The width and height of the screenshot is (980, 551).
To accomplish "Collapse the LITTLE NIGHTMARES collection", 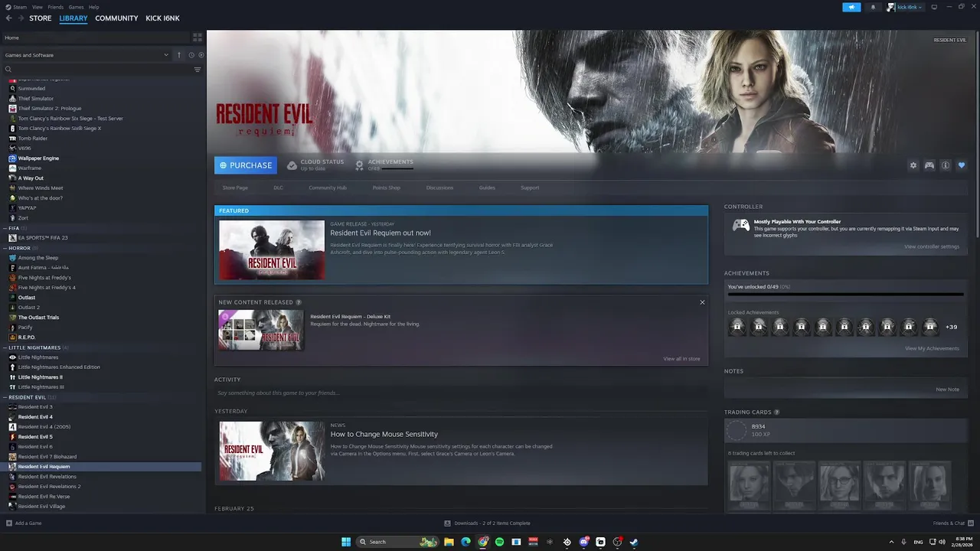I will pos(5,347).
